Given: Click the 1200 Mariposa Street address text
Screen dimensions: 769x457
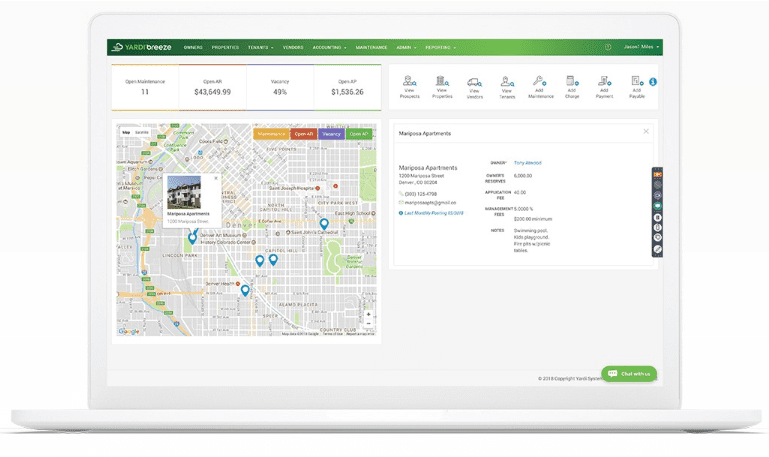Looking at the screenshot, I should pos(421,176).
